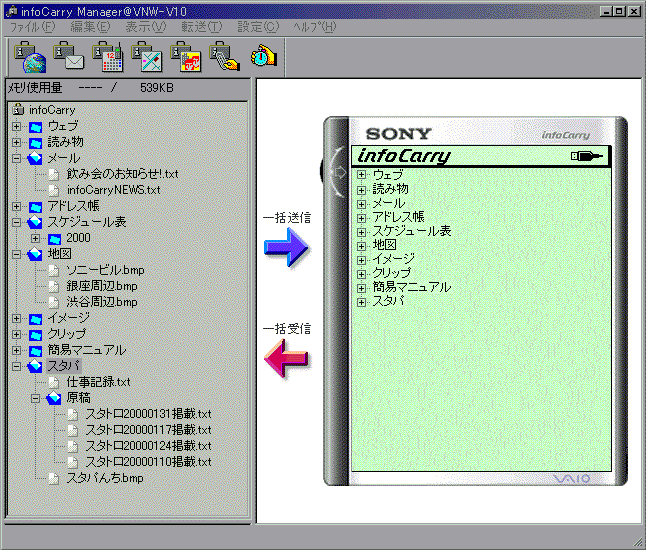Click the red 一括受信 receive-all arrow
The height and width of the screenshot is (550, 646).
[x=285, y=358]
